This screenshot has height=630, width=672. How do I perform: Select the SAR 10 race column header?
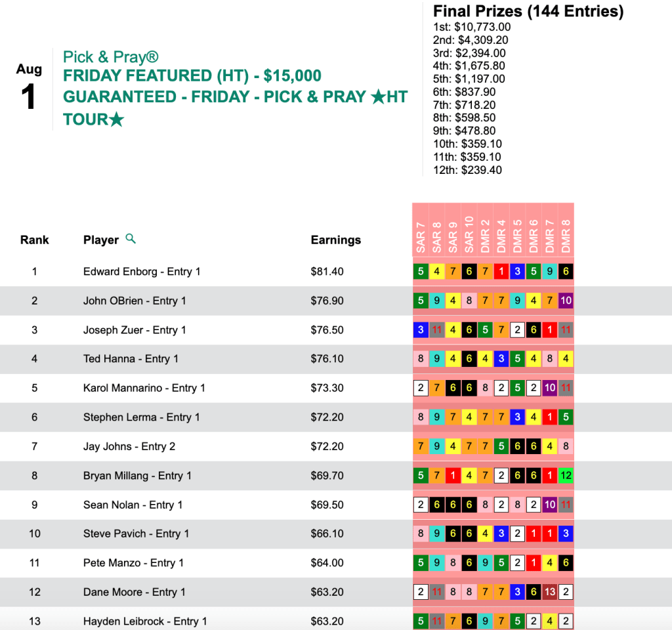tap(469, 235)
